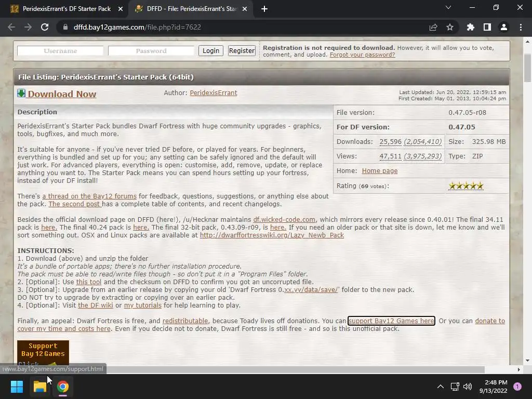Screen dimensions: 532x399
Task: Click the five-star rating stars
Action: 466,186
